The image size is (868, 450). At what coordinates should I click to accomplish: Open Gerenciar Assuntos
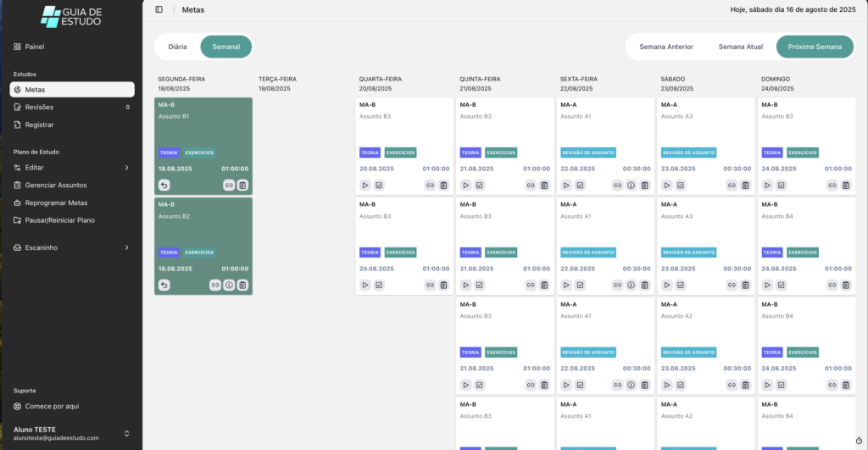(72, 185)
